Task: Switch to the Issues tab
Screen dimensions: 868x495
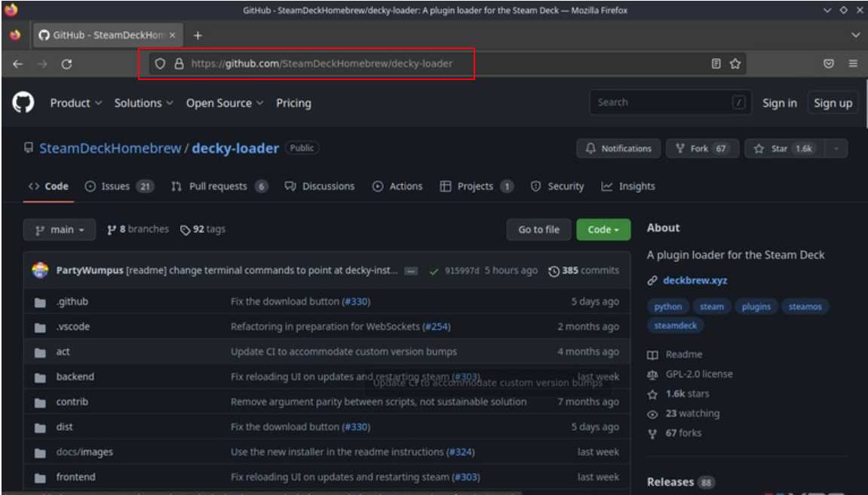Action: 119,186
